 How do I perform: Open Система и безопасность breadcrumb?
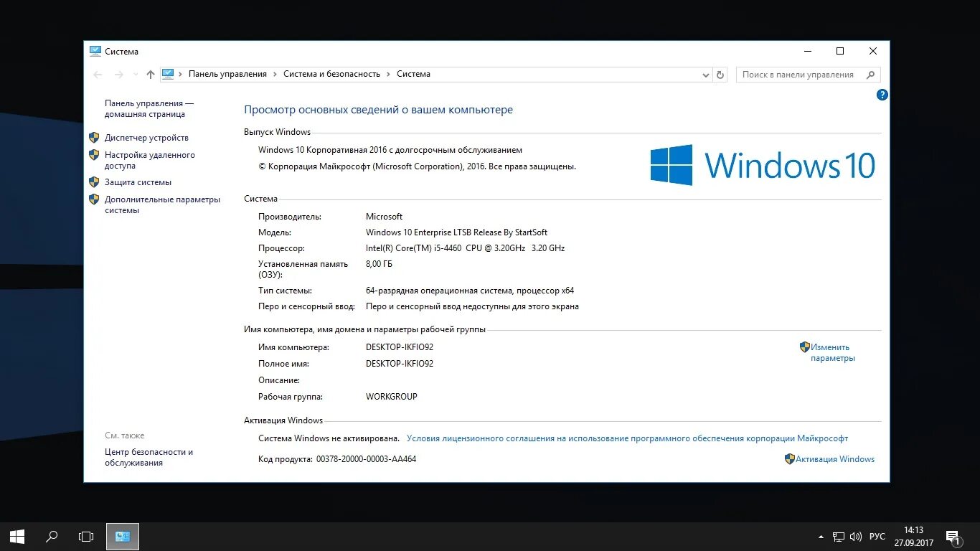click(x=331, y=74)
